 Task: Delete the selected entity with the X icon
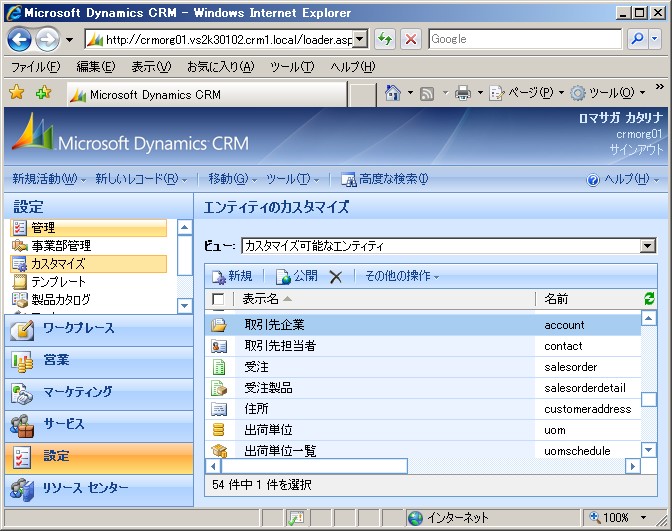click(x=336, y=277)
